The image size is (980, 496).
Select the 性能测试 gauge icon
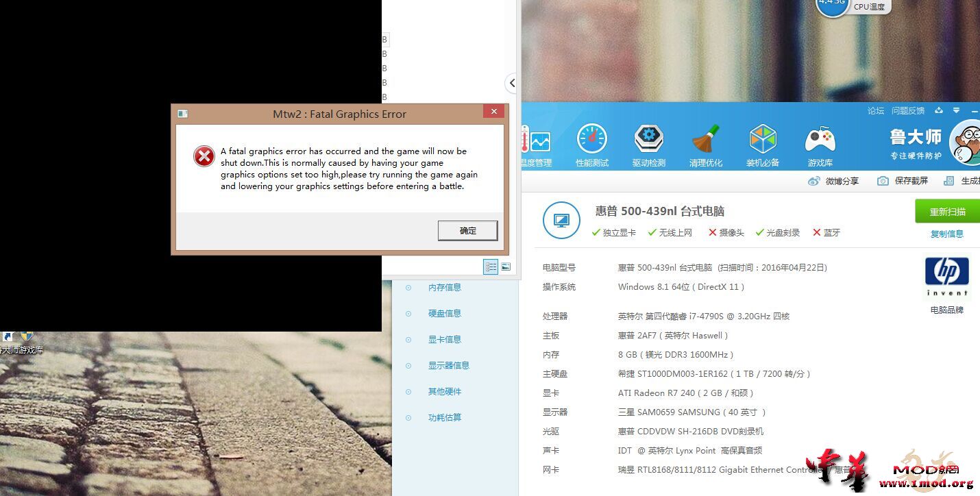coord(591,140)
